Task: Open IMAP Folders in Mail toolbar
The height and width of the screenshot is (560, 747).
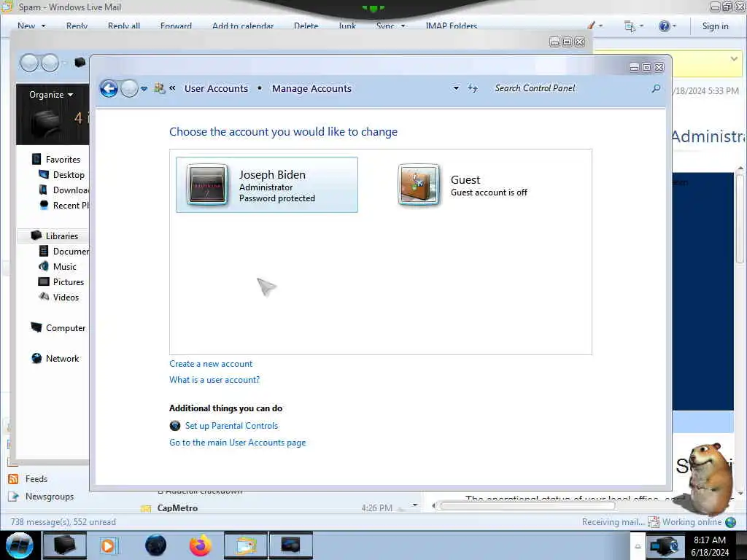Action: 451,26
